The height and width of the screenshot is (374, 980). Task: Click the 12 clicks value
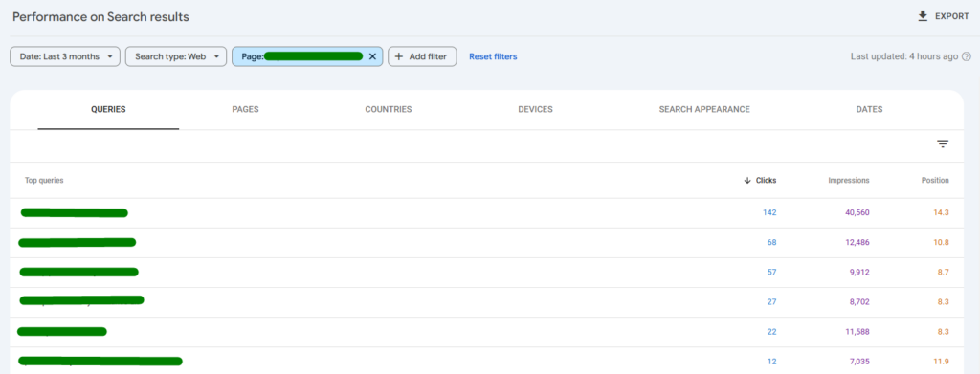pyautogui.click(x=772, y=362)
